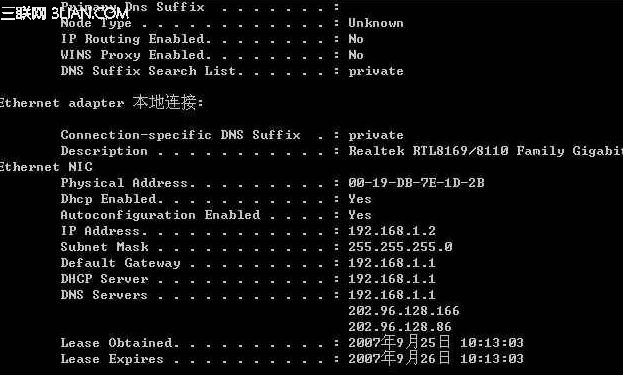Click the subnet mask 255.255.255.0
This screenshot has height=375, width=623.
(400, 247)
